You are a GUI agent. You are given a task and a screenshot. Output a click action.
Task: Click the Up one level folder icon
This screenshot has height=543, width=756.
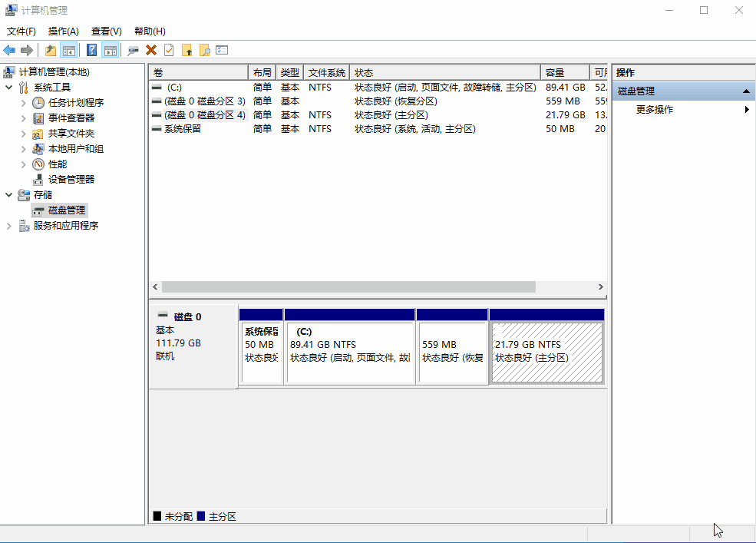point(51,50)
